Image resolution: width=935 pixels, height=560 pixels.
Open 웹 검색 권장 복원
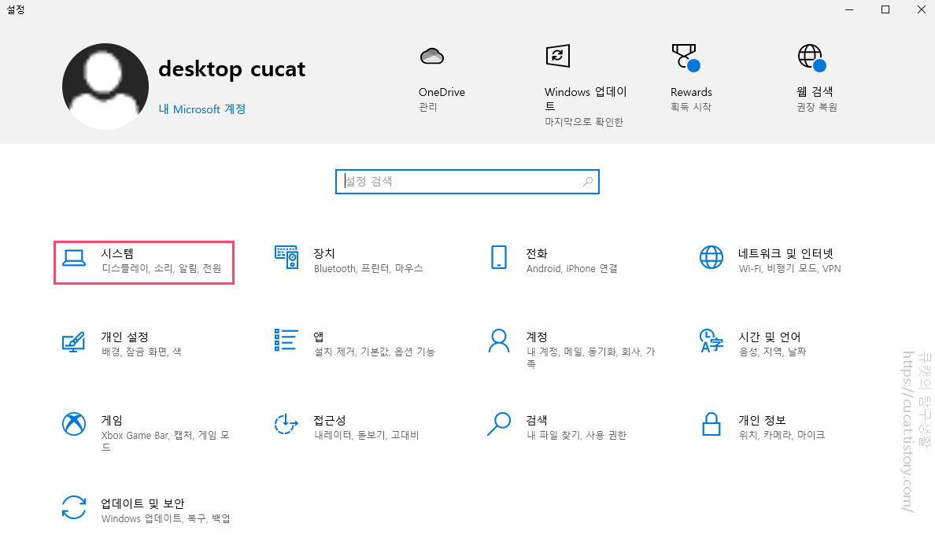tap(815, 75)
